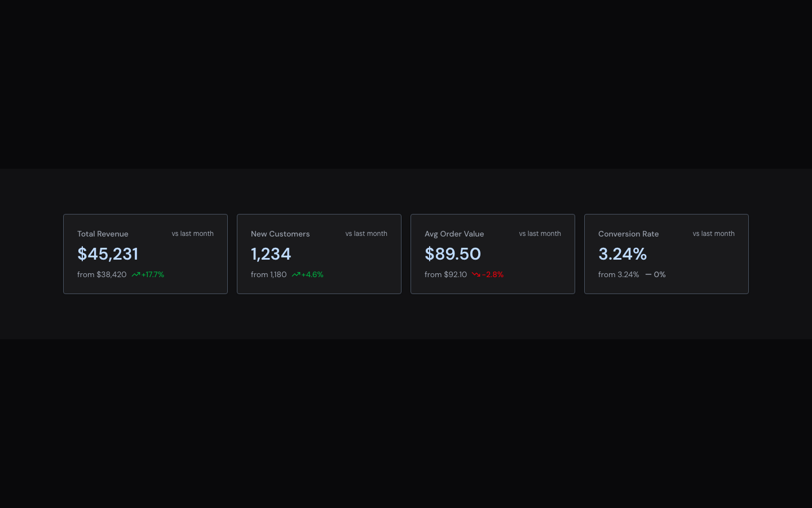Click the -2.8% order value change indicator
This screenshot has width=812, height=508.
click(493, 275)
